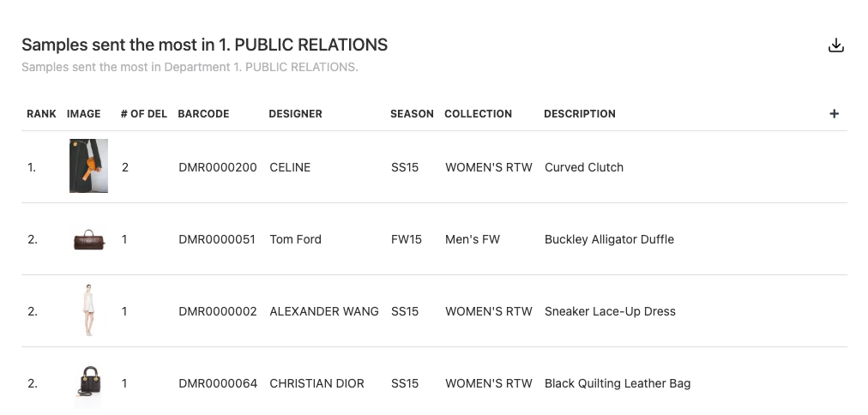Image resolution: width=868 pixels, height=415 pixels.
Task: Click the download report icon
Action: click(836, 46)
